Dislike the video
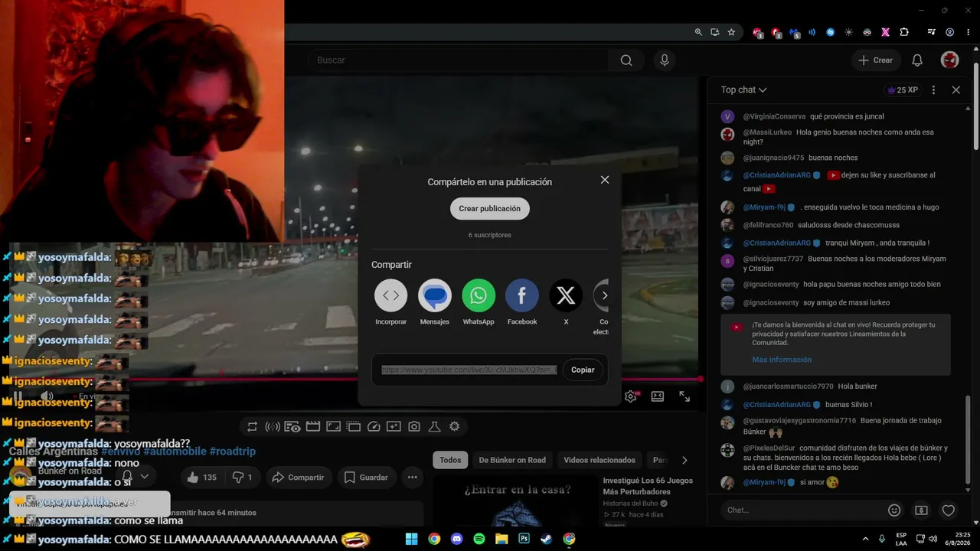 [242, 478]
